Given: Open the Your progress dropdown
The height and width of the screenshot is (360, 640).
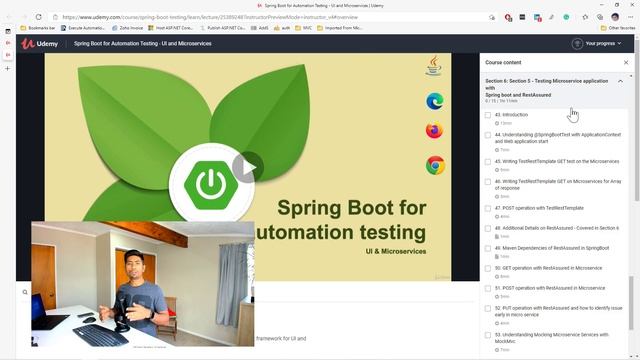Looking at the screenshot, I should pos(596,43).
